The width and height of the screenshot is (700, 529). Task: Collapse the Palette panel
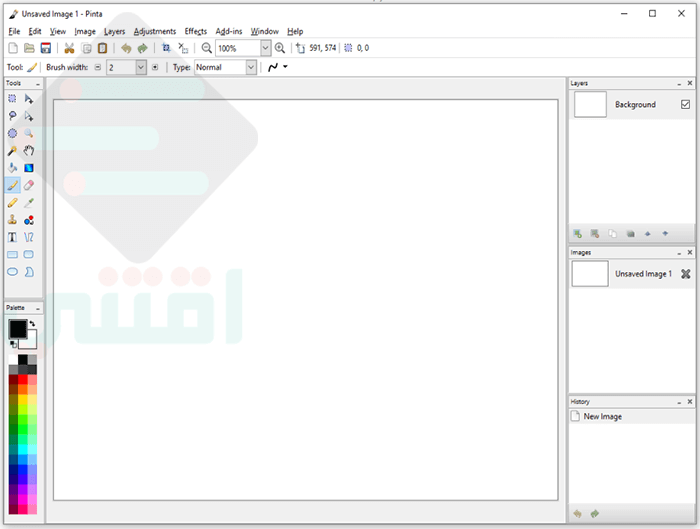38,308
